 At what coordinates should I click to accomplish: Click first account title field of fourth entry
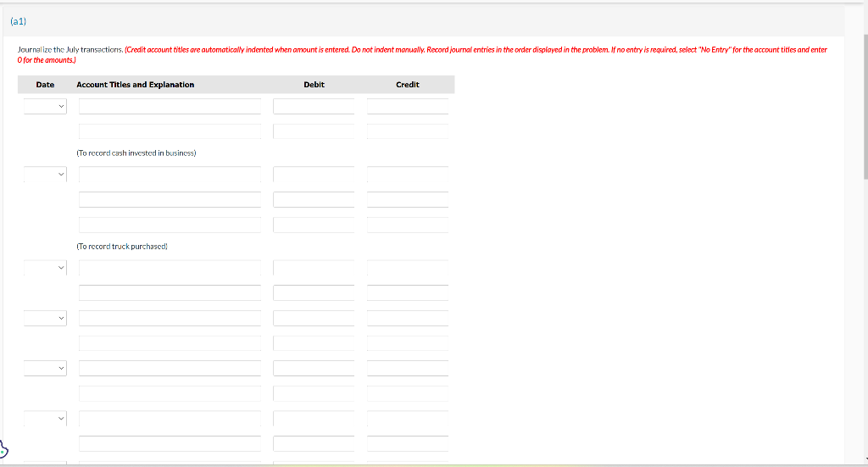pos(170,318)
